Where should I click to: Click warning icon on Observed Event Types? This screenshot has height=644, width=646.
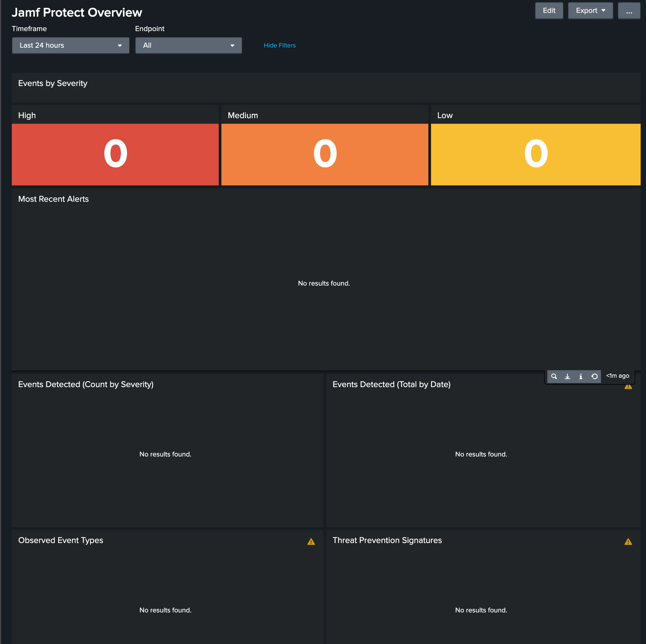click(x=311, y=542)
